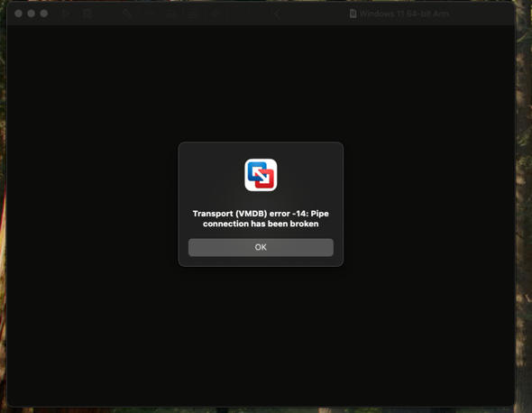Click the Transport VMDB error message text
Screen dimensions: 532x413
pyautogui.click(x=261, y=218)
